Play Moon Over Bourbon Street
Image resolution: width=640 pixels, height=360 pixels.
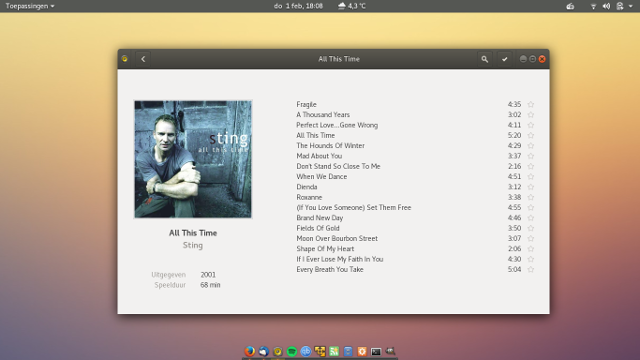[x=337, y=238]
